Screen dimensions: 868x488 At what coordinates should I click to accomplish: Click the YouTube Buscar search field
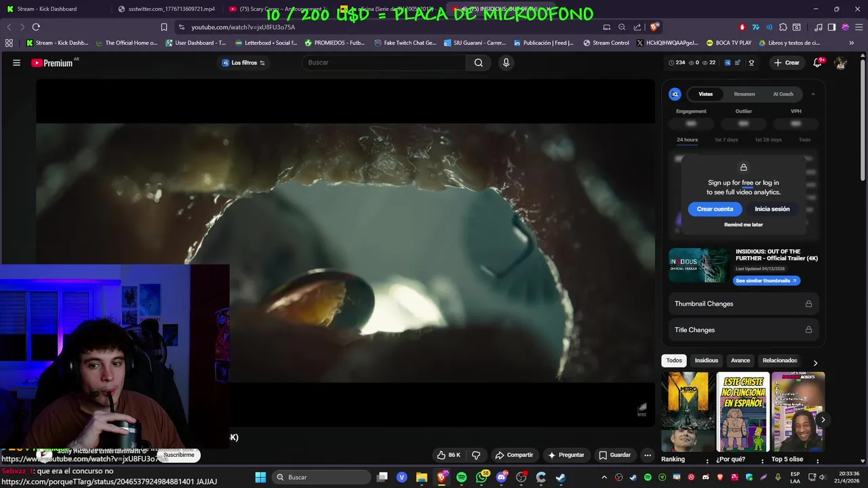tap(384, 62)
